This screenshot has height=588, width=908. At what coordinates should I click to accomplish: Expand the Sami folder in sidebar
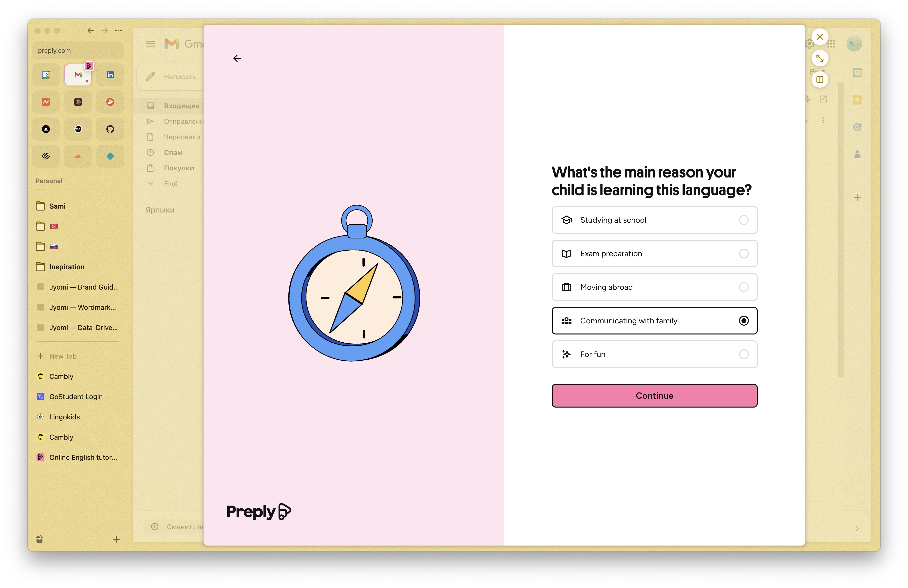click(x=57, y=206)
